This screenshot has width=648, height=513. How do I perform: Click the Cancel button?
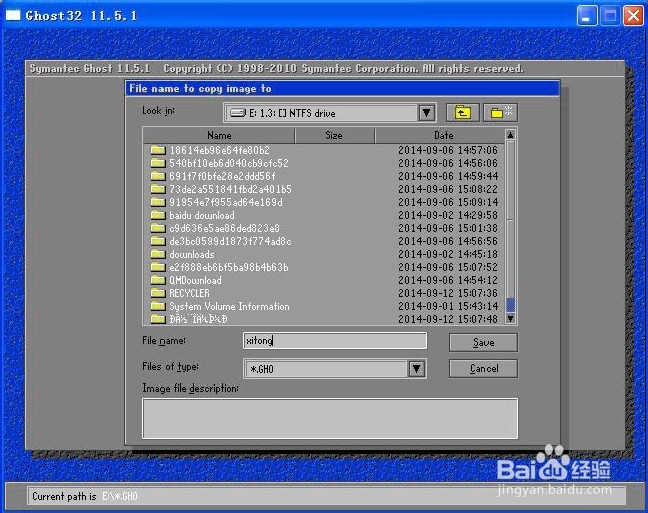tap(483, 368)
